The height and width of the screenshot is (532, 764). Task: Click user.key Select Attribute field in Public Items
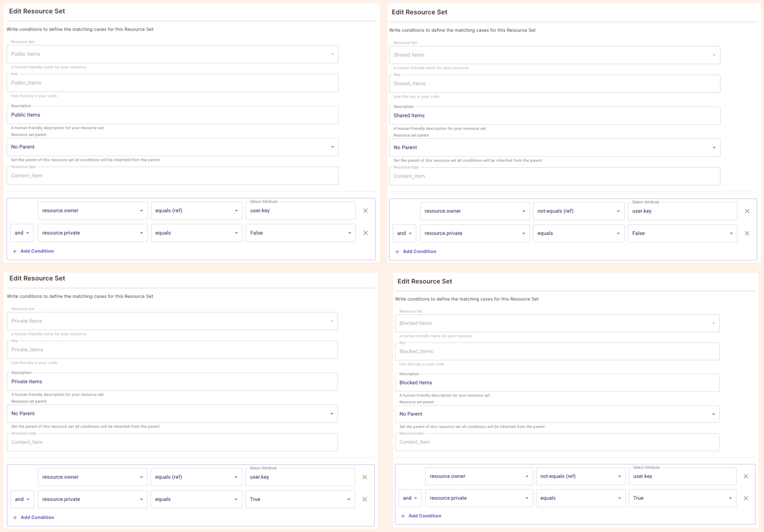coord(300,210)
